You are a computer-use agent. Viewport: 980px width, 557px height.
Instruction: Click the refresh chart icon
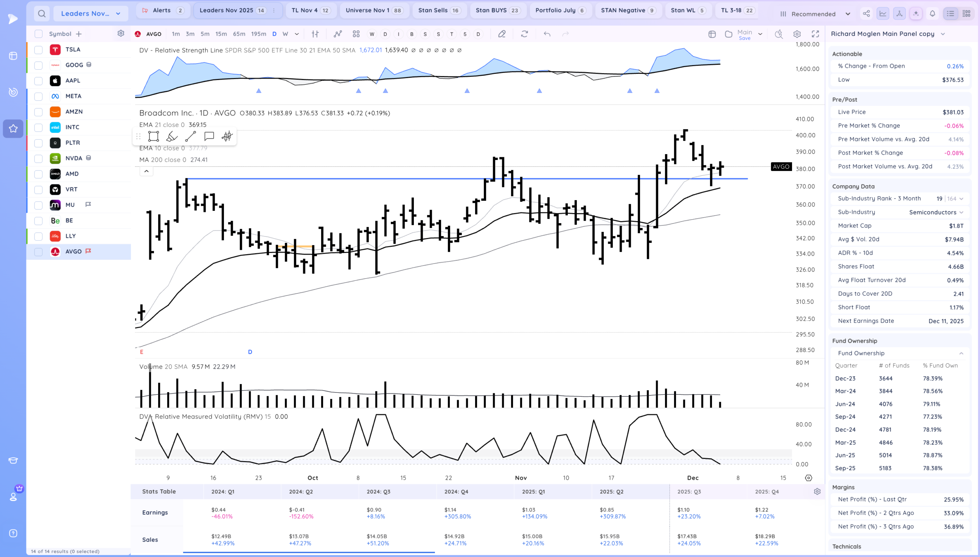click(x=524, y=34)
